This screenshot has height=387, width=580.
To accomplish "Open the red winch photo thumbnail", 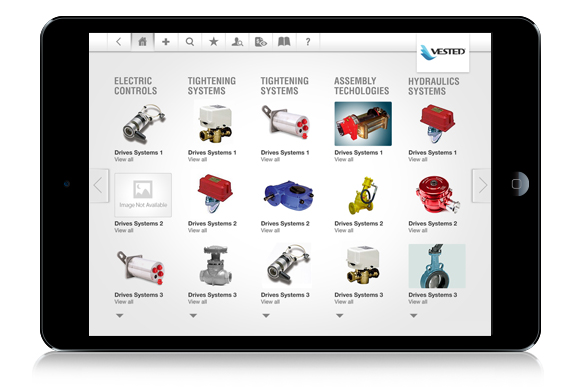I will click(x=363, y=124).
